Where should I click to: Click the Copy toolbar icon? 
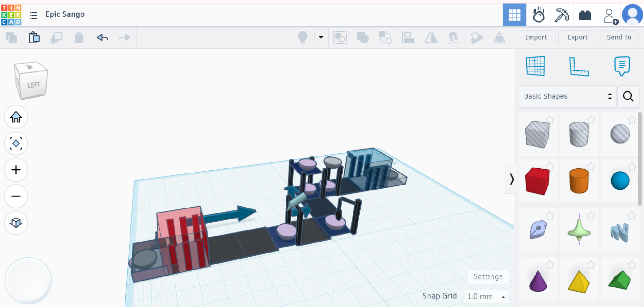pyautogui.click(x=12, y=38)
